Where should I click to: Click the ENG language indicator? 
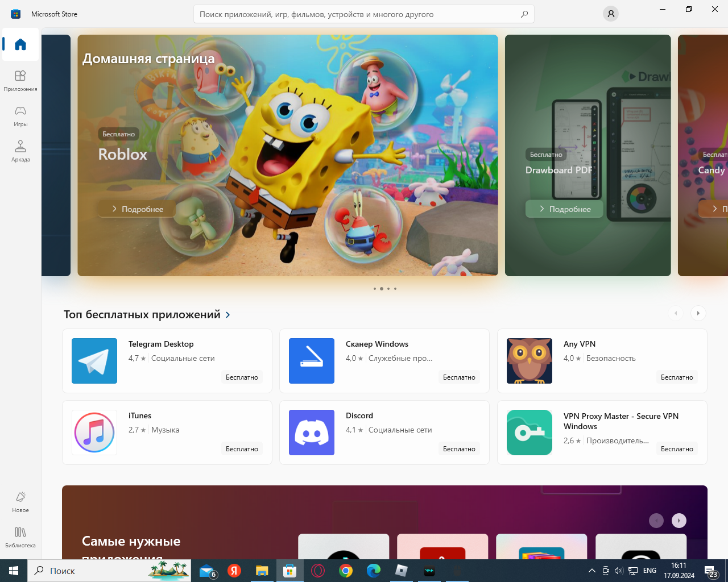[650, 571]
